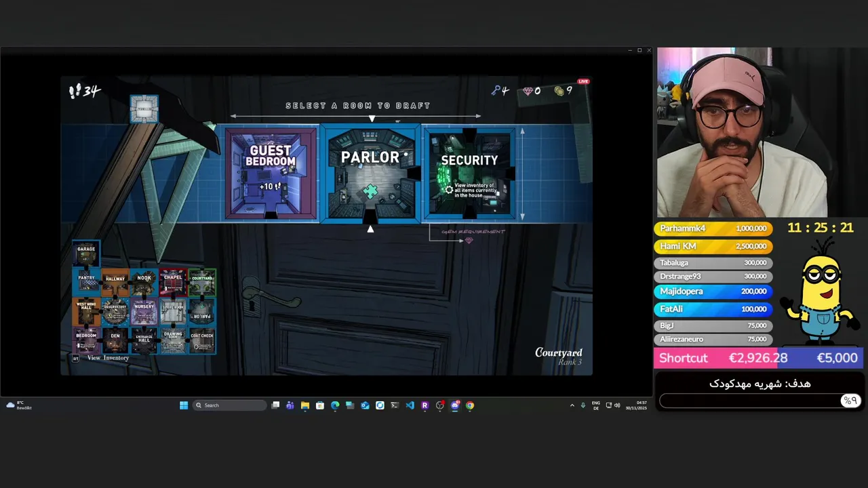
Task: Click the coins counter icon showing 9
Action: click(559, 91)
